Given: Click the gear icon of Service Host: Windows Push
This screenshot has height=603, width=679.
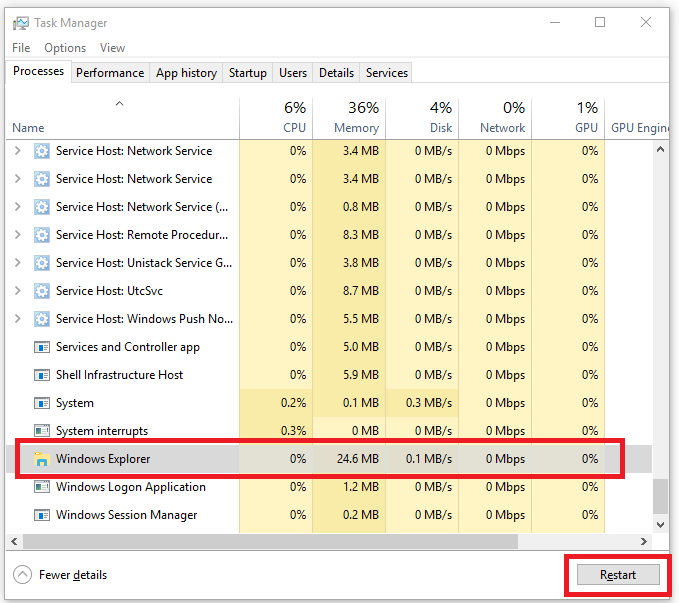Looking at the screenshot, I should point(42,319).
